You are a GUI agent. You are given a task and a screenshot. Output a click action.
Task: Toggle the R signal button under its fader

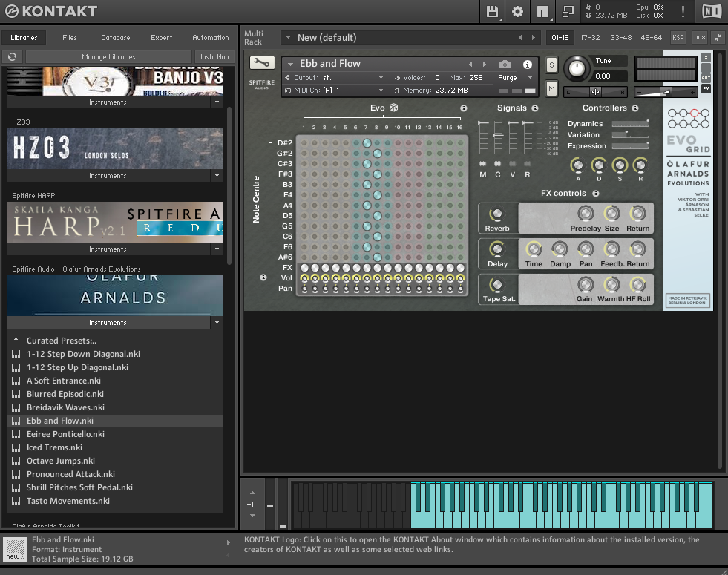(528, 164)
